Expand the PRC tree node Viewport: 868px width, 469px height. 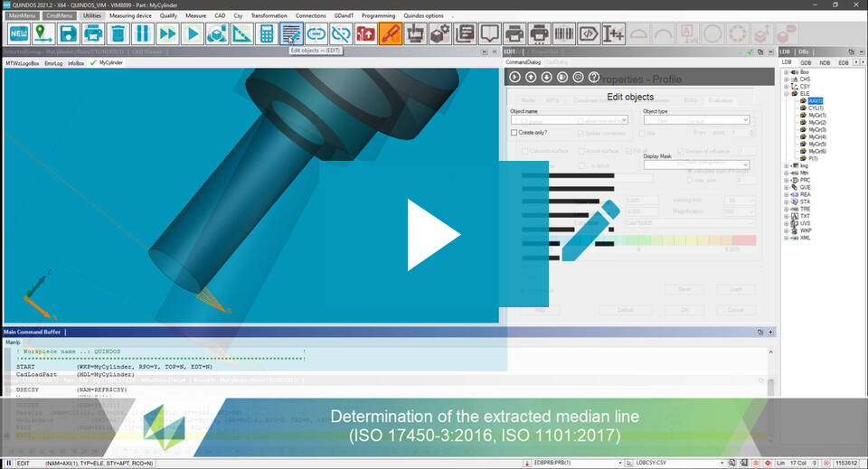pyautogui.click(x=786, y=181)
